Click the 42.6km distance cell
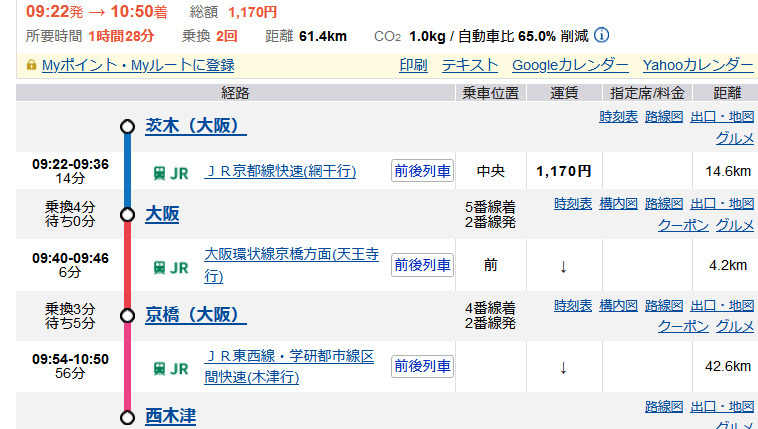This screenshot has height=429, width=758. tap(728, 367)
